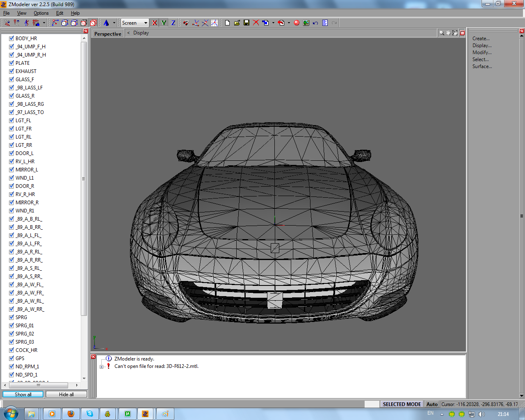Toggle DOOR_L checkbox
The height and width of the screenshot is (420, 525).
(x=11, y=153)
